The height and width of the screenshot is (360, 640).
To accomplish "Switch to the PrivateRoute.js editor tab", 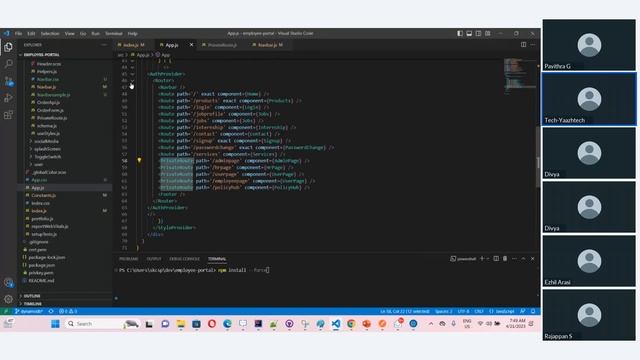I will click(x=222, y=45).
